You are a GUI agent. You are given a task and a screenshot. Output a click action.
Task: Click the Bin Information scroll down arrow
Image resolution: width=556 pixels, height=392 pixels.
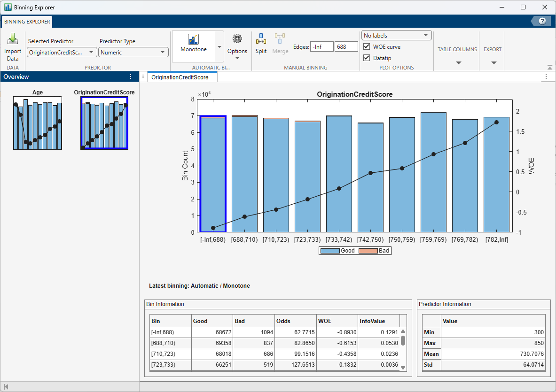click(x=403, y=368)
